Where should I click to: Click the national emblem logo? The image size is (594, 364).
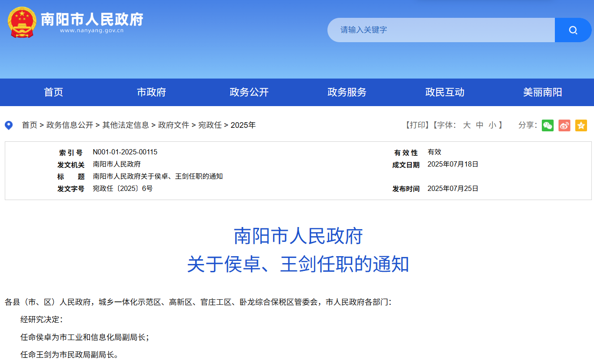[22, 22]
